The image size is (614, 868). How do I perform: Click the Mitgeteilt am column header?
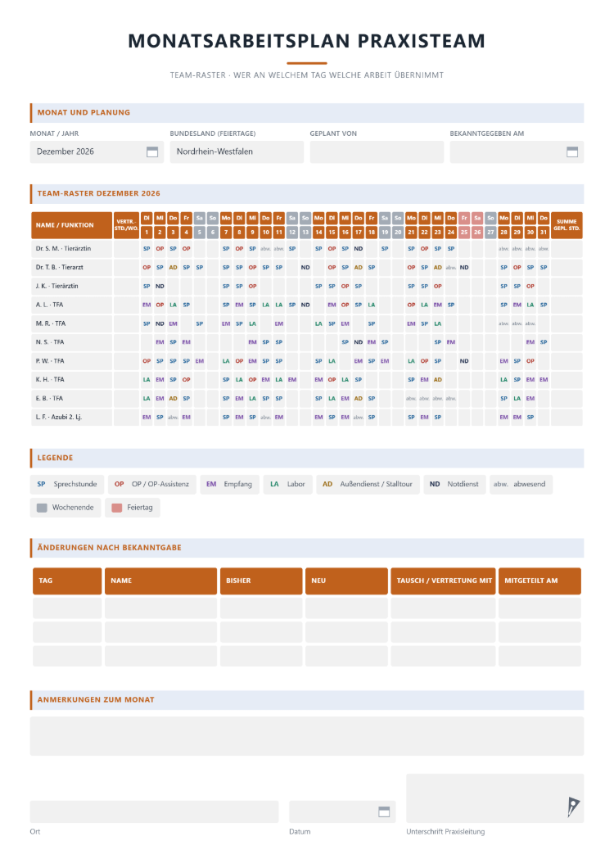tap(540, 581)
